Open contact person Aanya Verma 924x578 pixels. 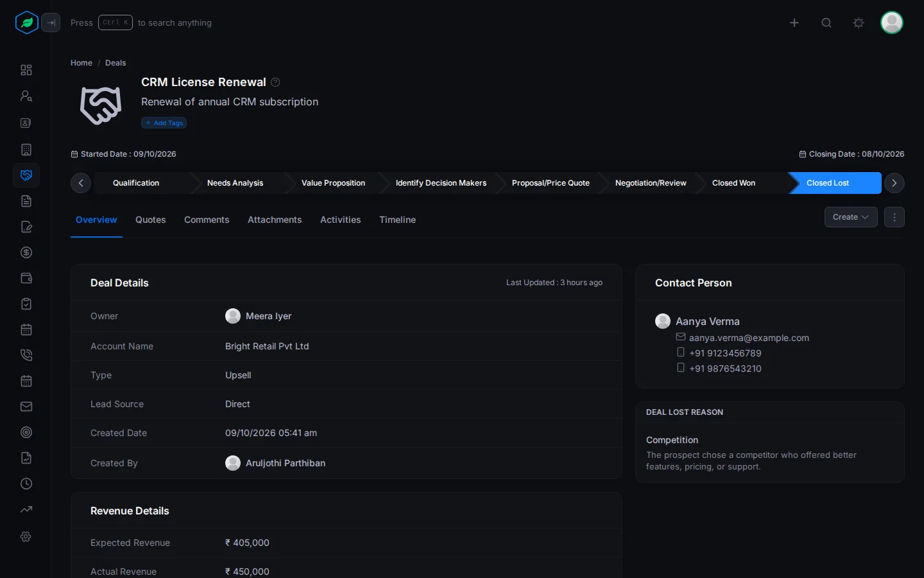pyautogui.click(x=708, y=321)
